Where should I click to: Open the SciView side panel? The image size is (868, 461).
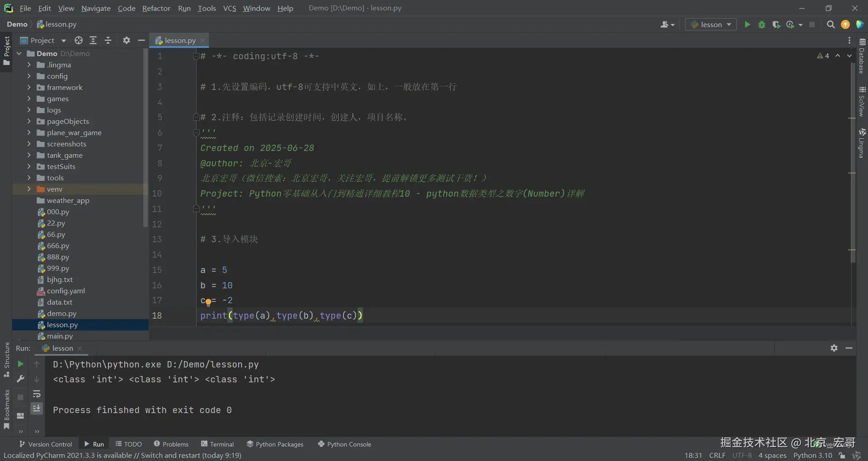tap(862, 102)
